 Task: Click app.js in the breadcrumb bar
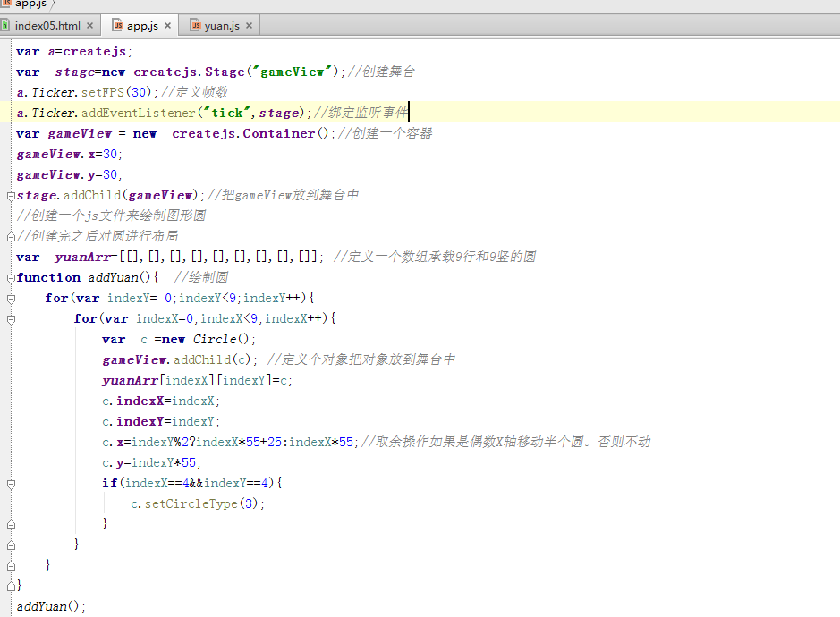click(x=30, y=4)
